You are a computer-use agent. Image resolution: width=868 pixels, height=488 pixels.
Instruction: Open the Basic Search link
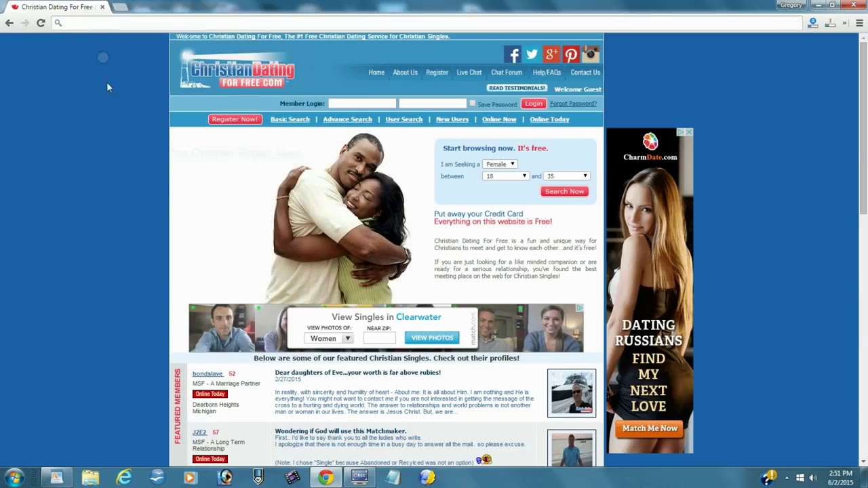pos(290,119)
